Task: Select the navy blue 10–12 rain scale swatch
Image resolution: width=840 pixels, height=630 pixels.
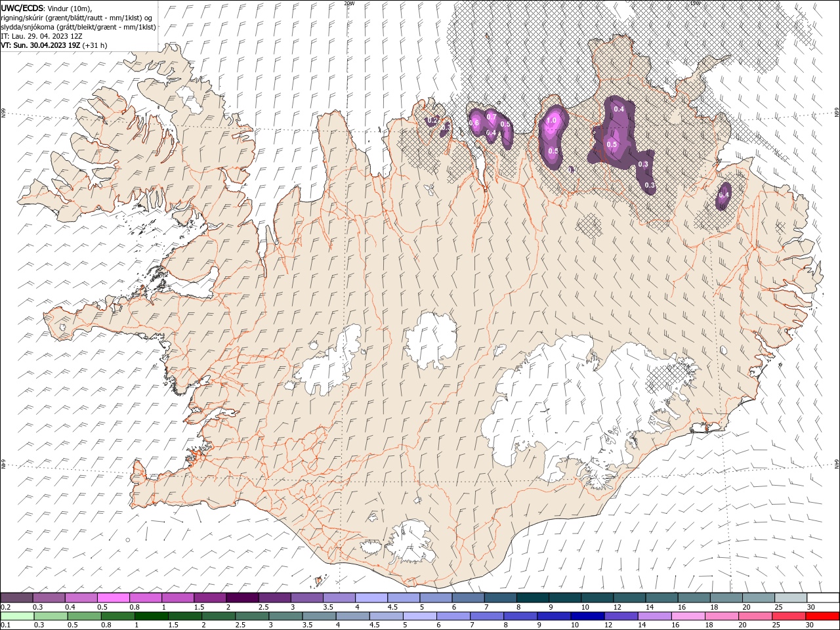Action: point(587,616)
